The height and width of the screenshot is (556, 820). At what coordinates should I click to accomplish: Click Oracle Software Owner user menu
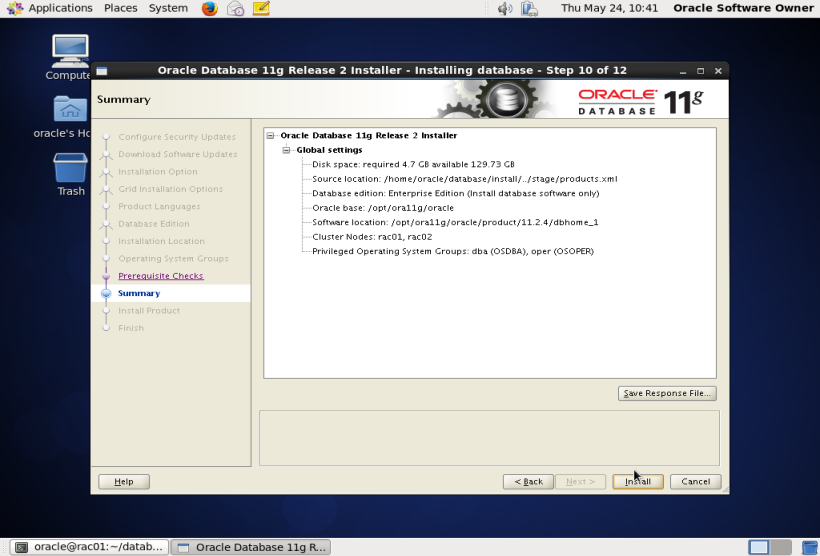click(743, 8)
